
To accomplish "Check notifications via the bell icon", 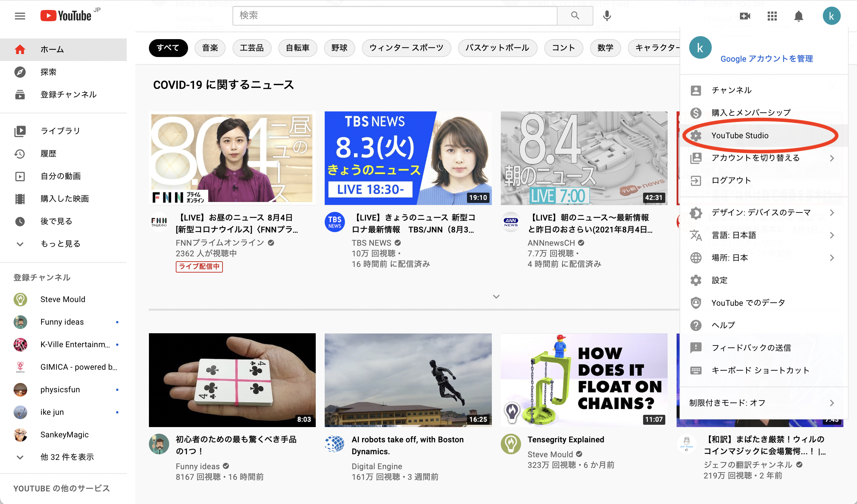I will coord(799,16).
